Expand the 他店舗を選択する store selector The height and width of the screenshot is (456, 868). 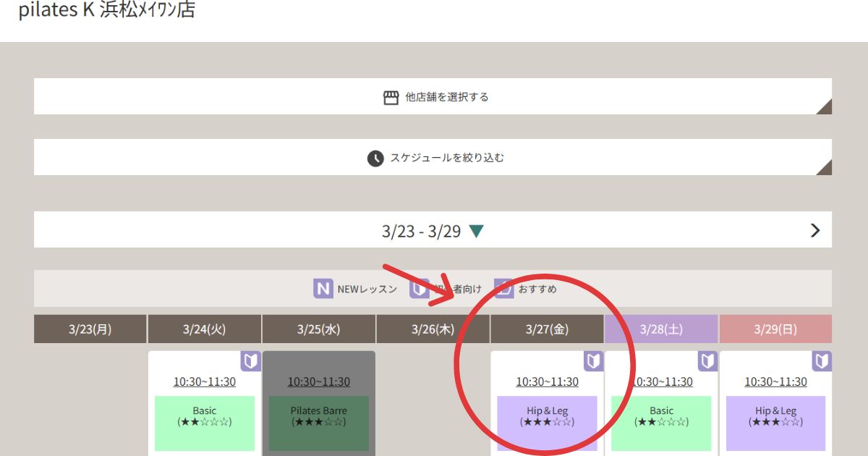(433, 97)
